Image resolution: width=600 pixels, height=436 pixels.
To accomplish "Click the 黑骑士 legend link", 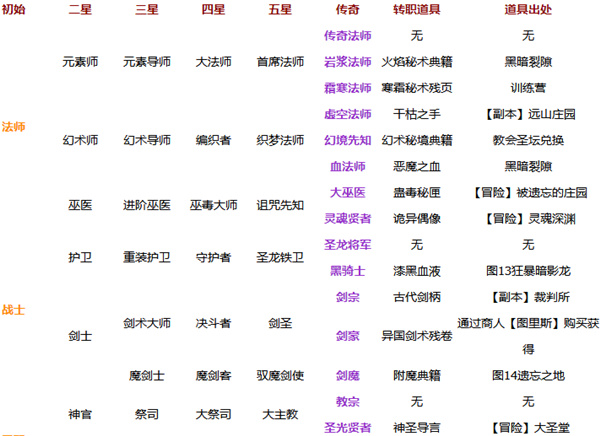I will tap(348, 270).
